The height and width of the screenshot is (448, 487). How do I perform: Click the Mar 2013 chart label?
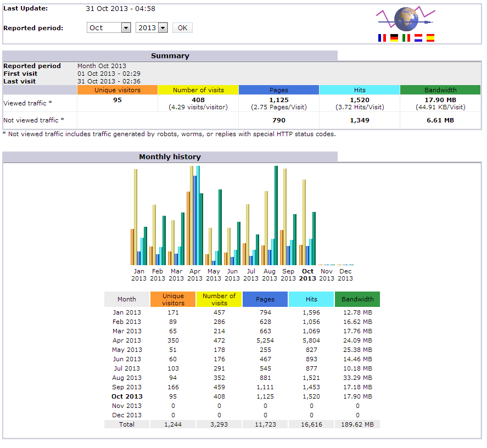(x=176, y=275)
